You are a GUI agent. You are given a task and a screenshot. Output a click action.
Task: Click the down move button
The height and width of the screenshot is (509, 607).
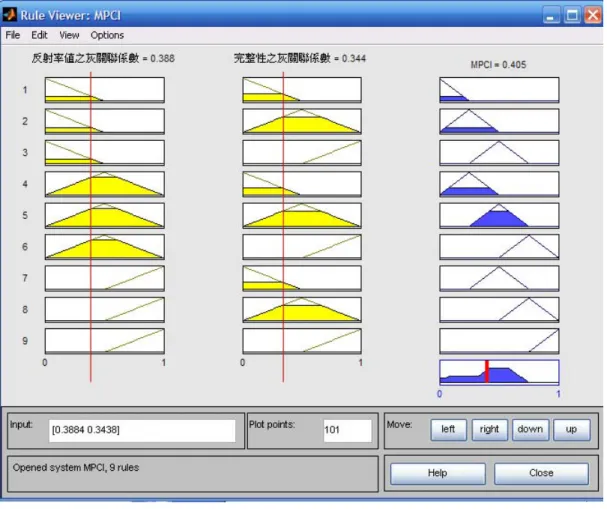coord(530,430)
